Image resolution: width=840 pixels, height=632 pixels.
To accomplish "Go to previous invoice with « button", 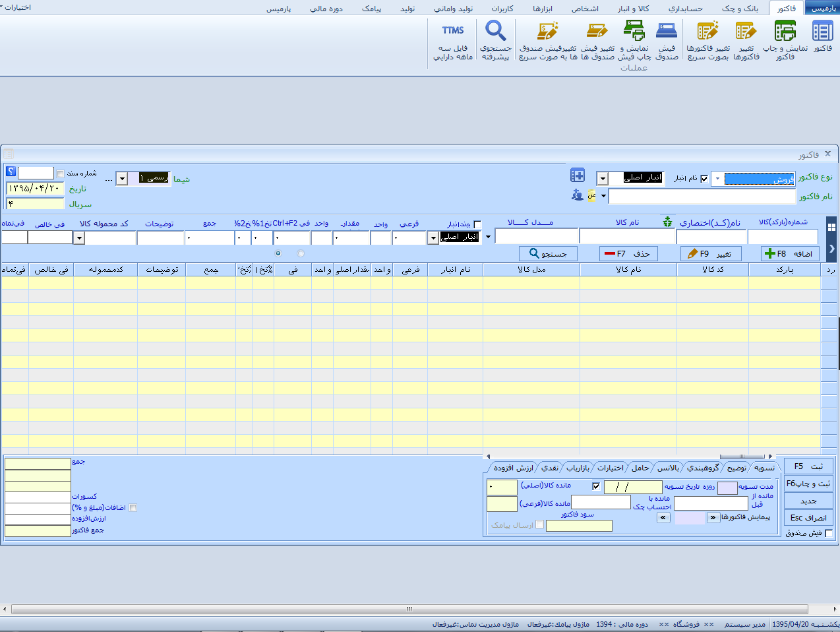I will (663, 518).
